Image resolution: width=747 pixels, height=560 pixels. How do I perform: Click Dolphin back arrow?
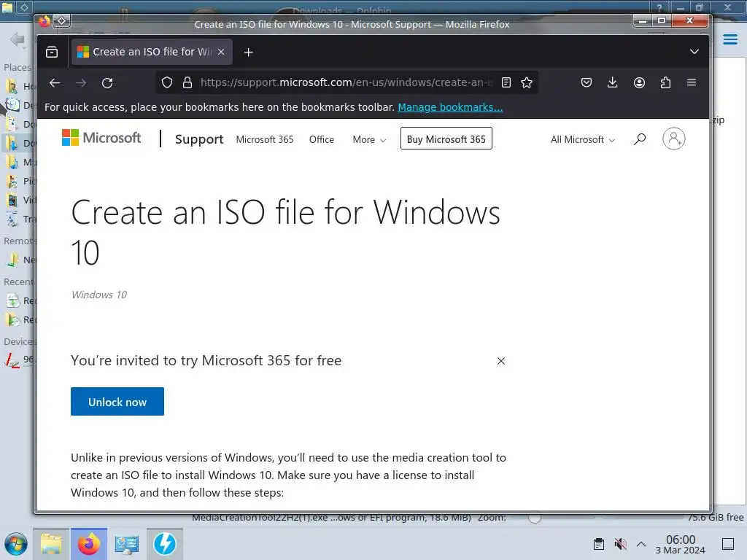pos(18,39)
